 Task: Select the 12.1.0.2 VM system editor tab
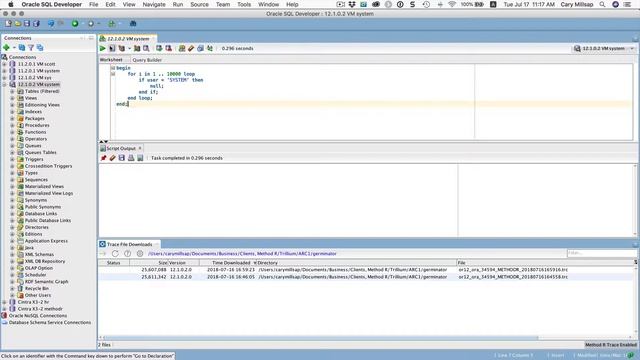(128, 39)
